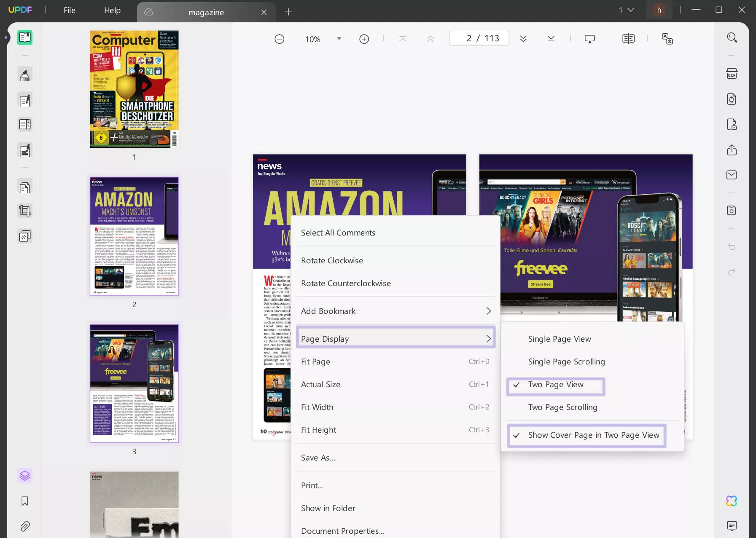The height and width of the screenshot is (538, 756).
Task: Click the OCR tool icon
Action: point(732,74)
